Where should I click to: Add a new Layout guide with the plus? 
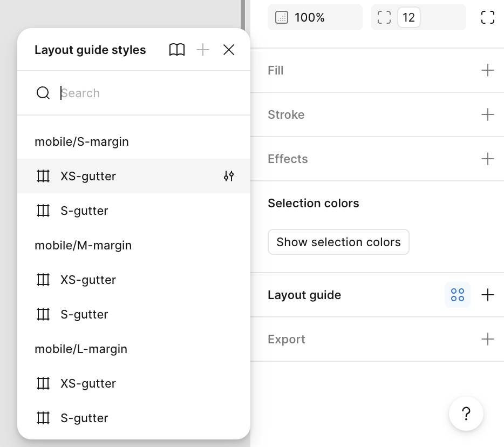pos(487,295)
